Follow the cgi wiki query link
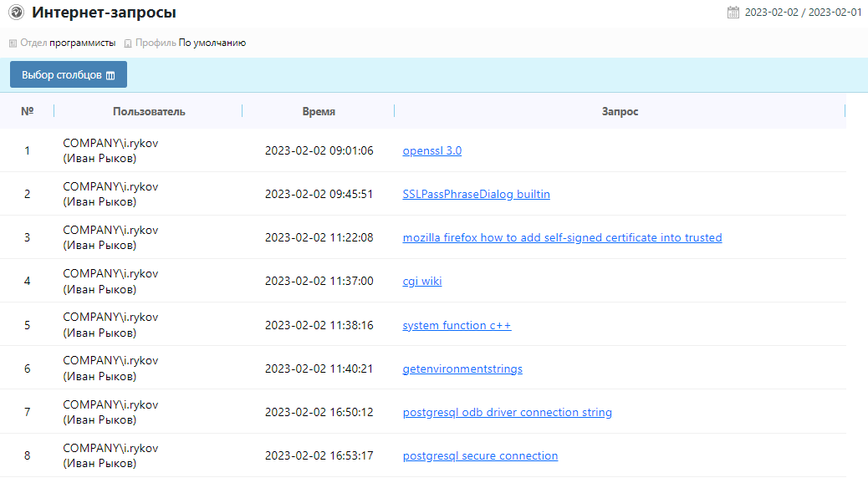868x488 pixels. coord(421,282)
